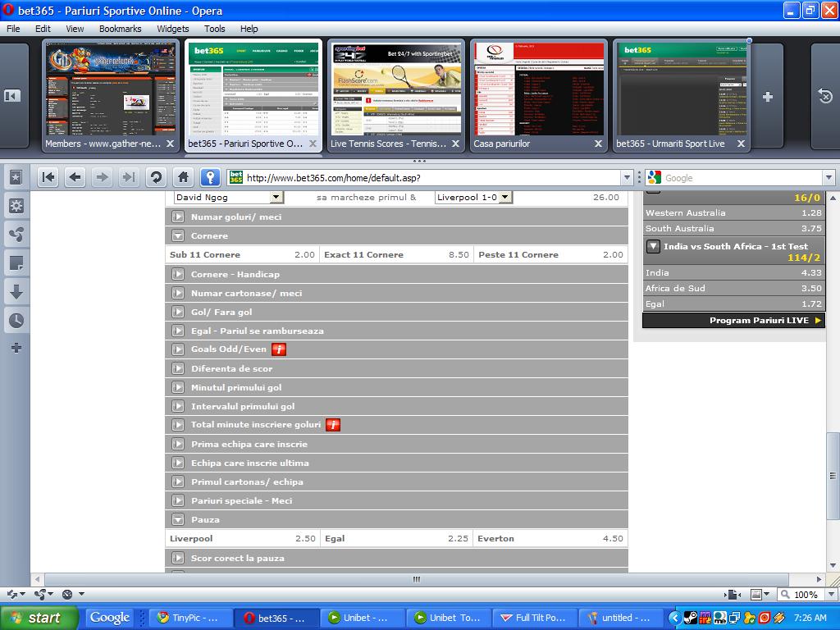Click the Fast Forward navigation button
Screen dimensions: 840x630
coord(129,177)
